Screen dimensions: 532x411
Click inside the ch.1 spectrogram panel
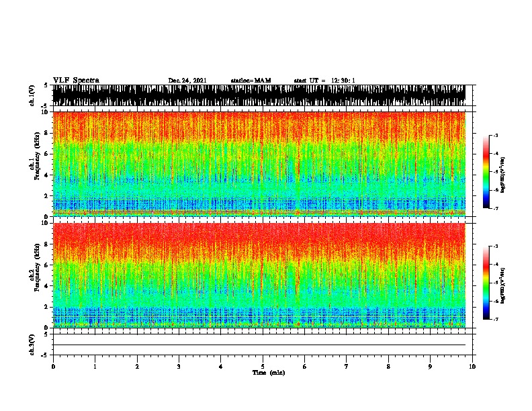click(x=259, y=164)
